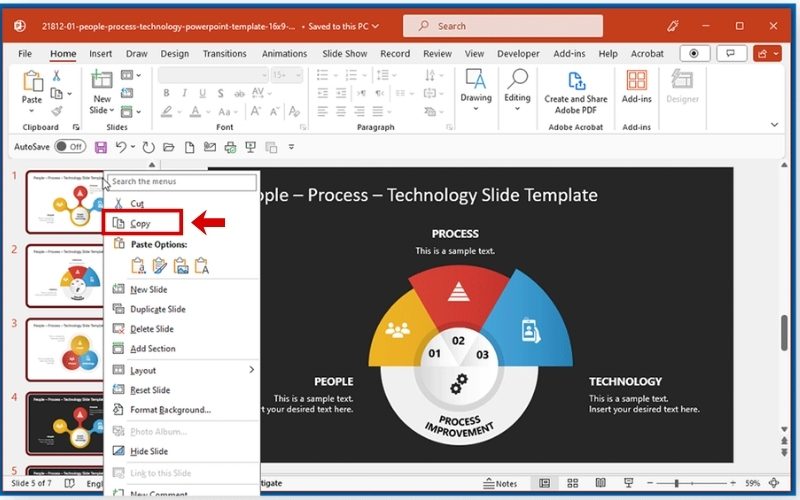Image resolution: width=800 pixels, height=500 pixels.
Task: Click Create and Share Adobe PDF
Action: coord(576,93)
